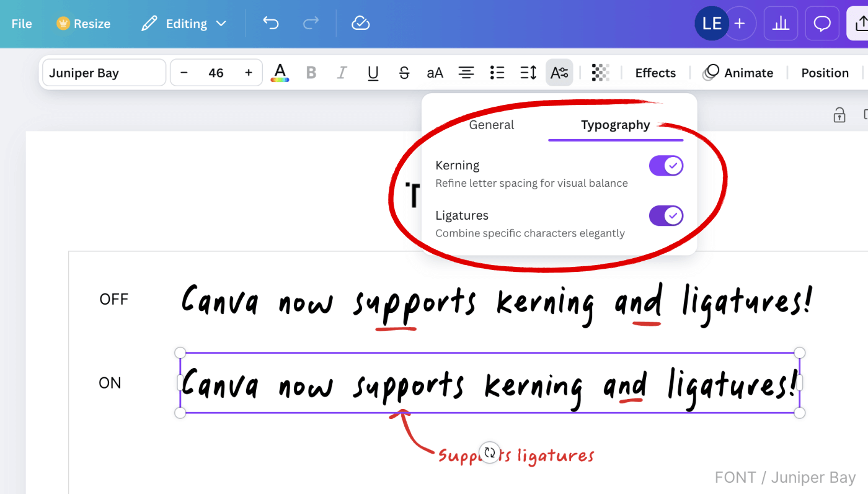Screen dimensions: 868x494
Task: Click the bottom-right handle of selected text box
Action: (x=799, y=413)
